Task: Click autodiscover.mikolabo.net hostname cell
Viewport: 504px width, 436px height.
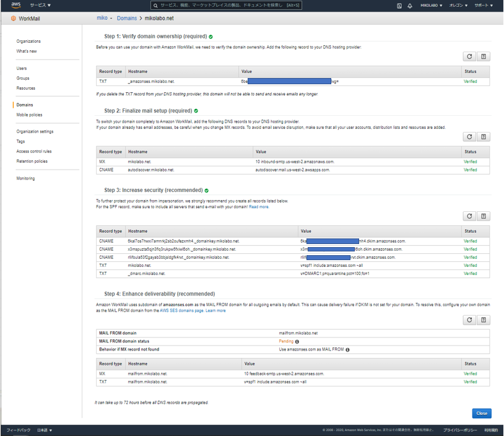Action: coord(150,170)
